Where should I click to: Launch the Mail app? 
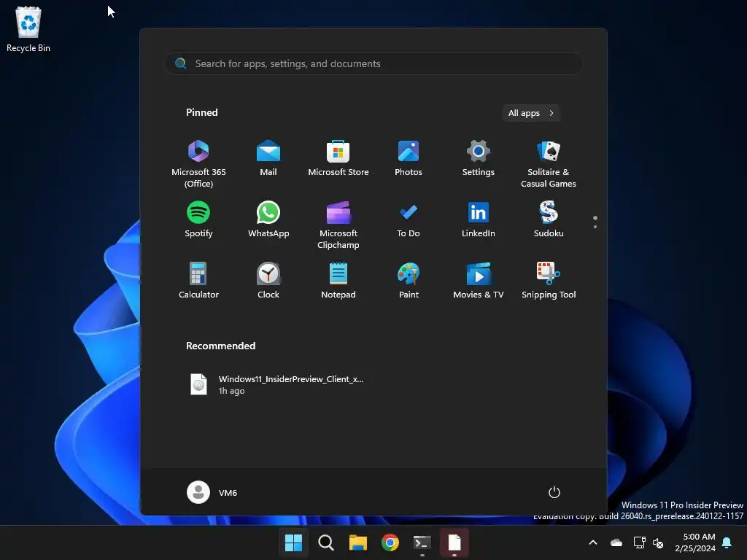click(268, 159)
